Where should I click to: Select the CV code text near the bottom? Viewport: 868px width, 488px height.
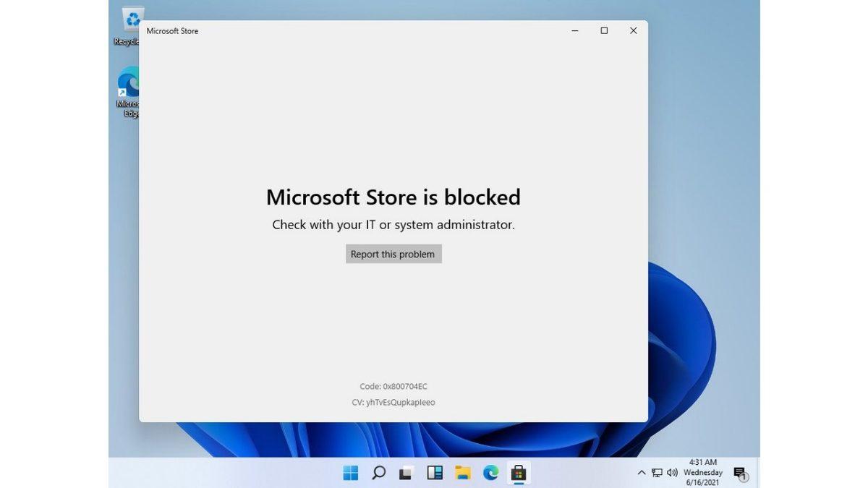tap(393, 402)
